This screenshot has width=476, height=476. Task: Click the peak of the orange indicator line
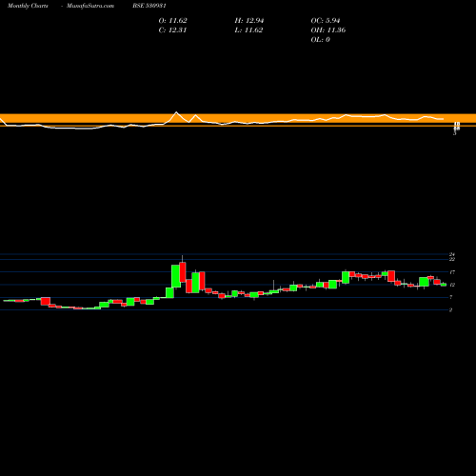tap(176, 112)
